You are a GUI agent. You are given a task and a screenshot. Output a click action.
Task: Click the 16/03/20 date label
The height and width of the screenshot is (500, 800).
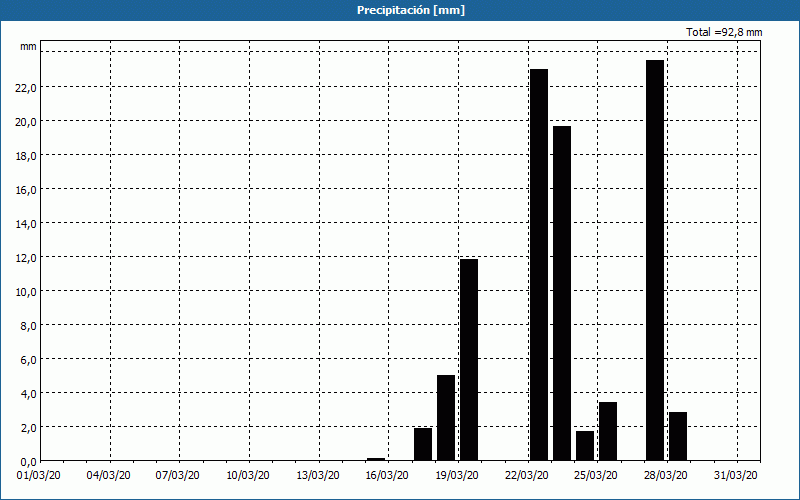(387, 476)
